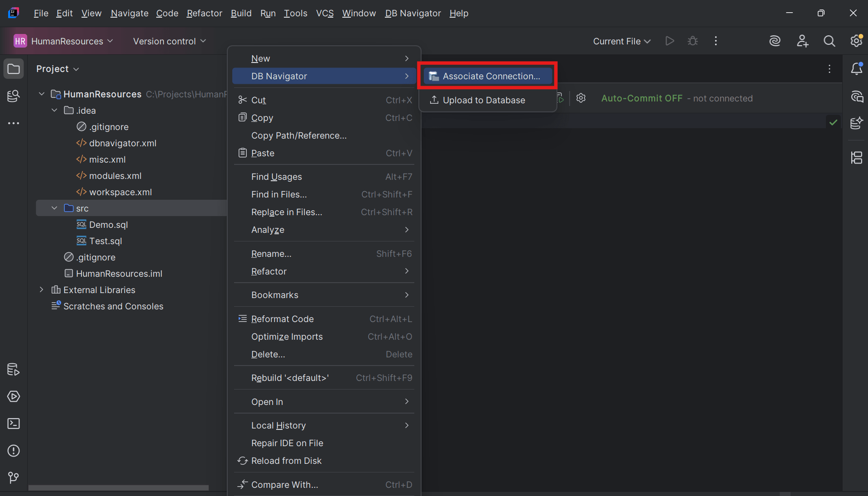Viewport: 868px width, 496px height.
Task: Open the Current File run configuration dropdown
Action: 622,41
